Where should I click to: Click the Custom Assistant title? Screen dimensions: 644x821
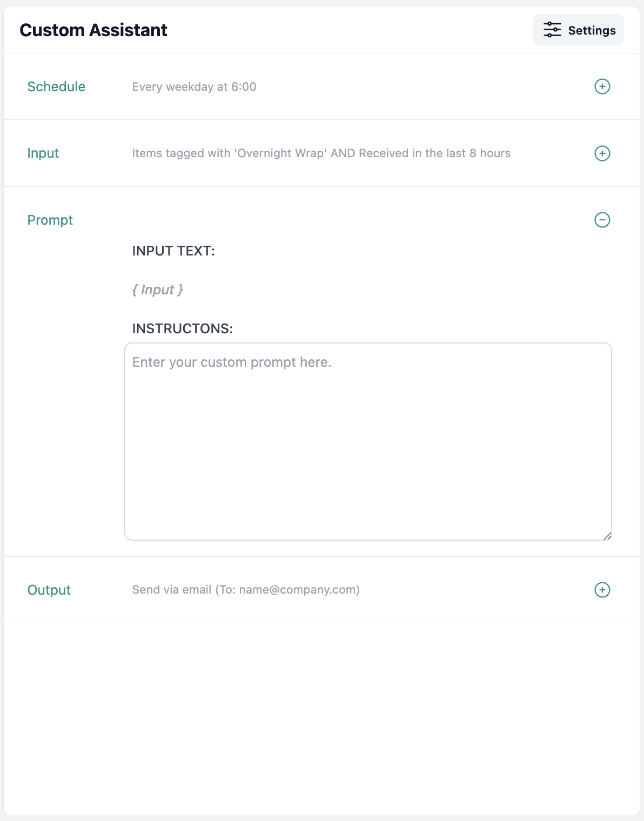(x=93, y=30)
